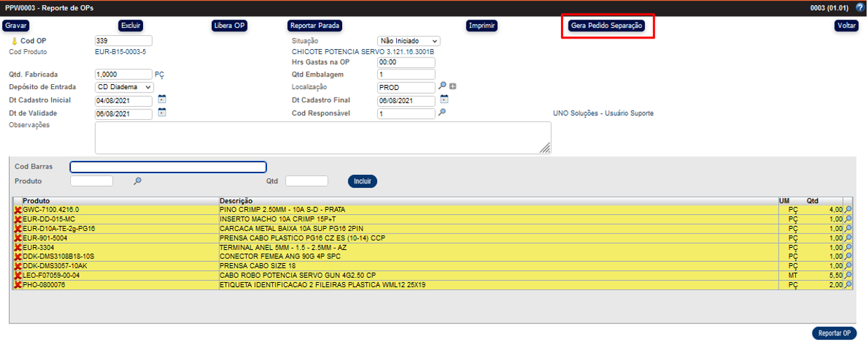View details magnifier for EUR-3304 row

(848, 248)
